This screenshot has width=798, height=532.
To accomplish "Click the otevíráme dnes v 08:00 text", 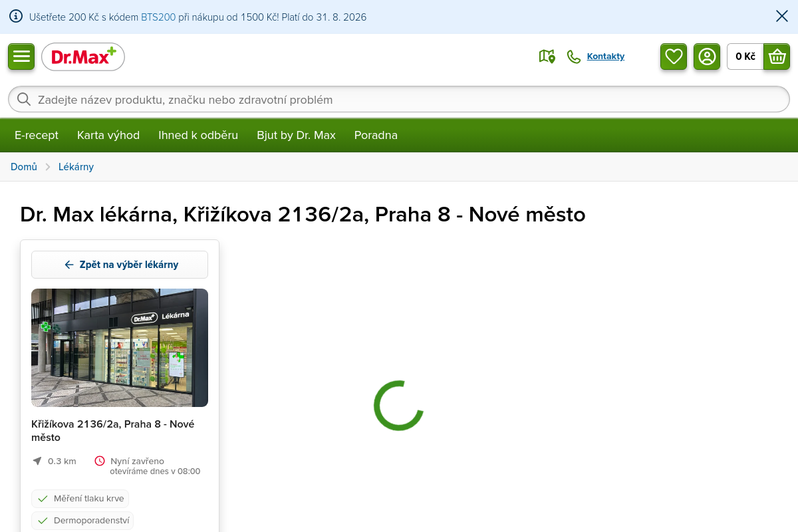I will click(x=155, y=471).
